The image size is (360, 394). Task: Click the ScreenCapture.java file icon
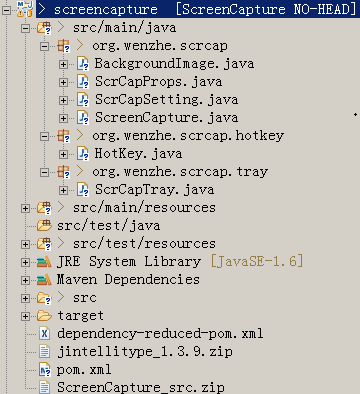(83, 118)
